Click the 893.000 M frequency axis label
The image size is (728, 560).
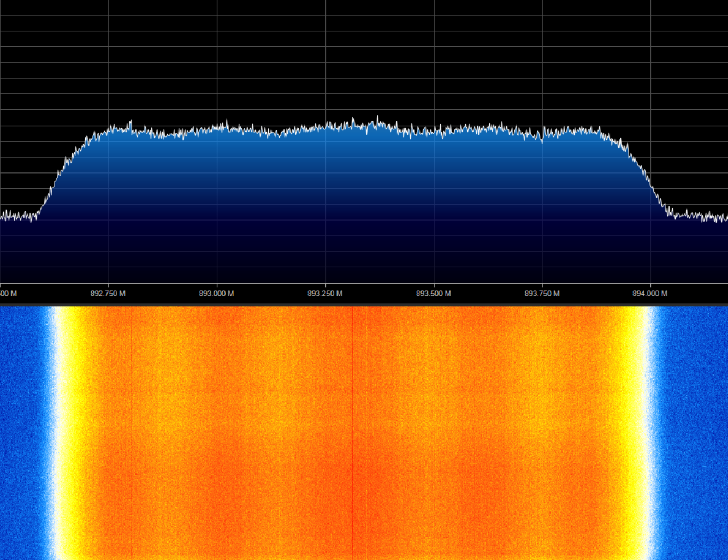pos(216,294)
